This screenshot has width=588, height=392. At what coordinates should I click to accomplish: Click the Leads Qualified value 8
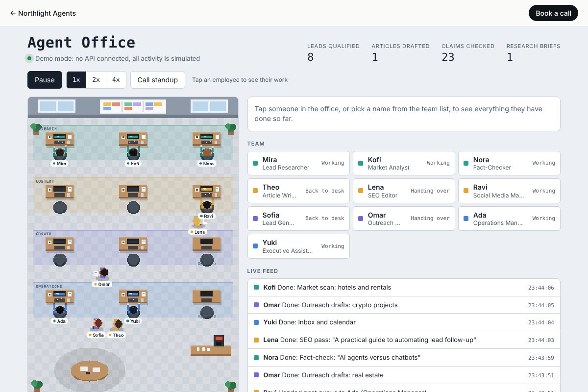coord(311,57)
